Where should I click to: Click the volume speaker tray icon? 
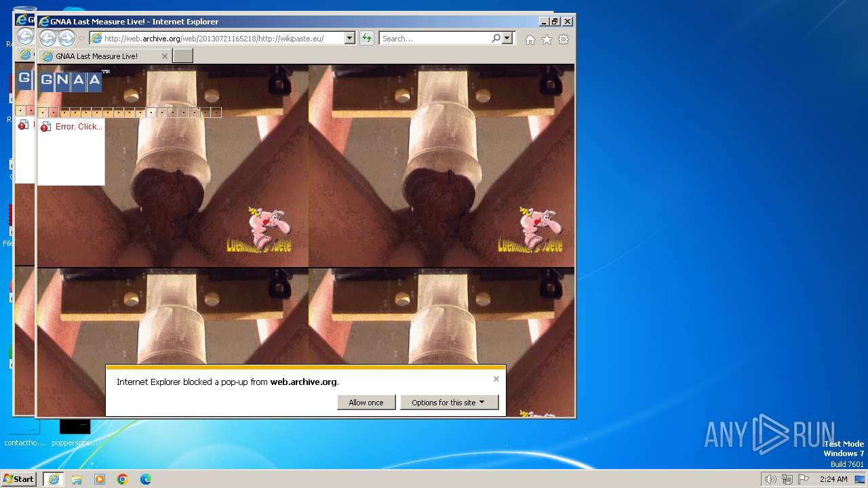[x=770, y=479]
